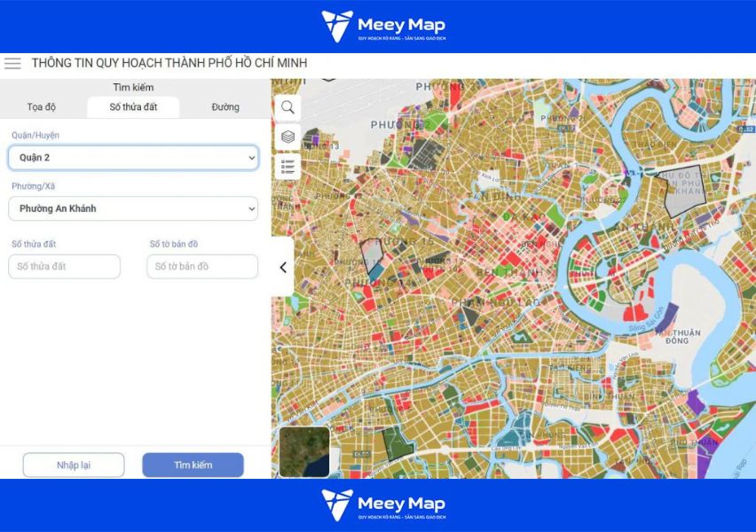Collapse the search panel with left chevron
756x532 pixels.
283,268
